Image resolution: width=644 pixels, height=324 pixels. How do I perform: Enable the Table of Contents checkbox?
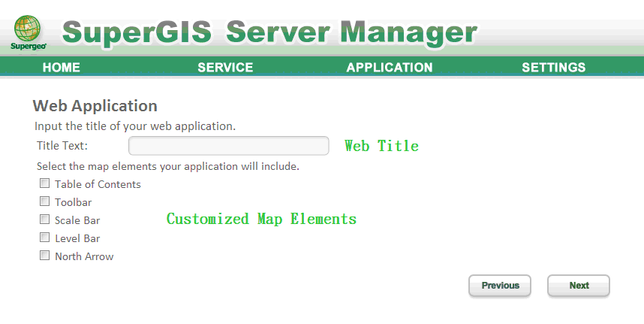45,183
